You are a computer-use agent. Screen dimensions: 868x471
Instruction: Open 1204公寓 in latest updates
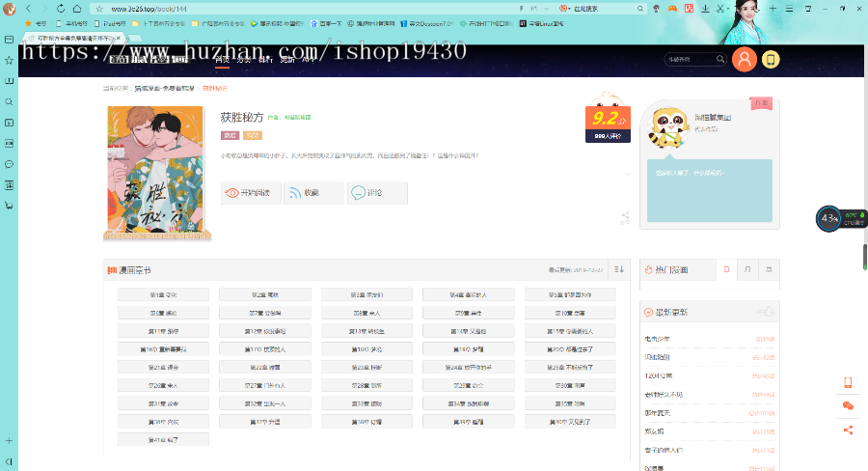click(x=659, y=375)
